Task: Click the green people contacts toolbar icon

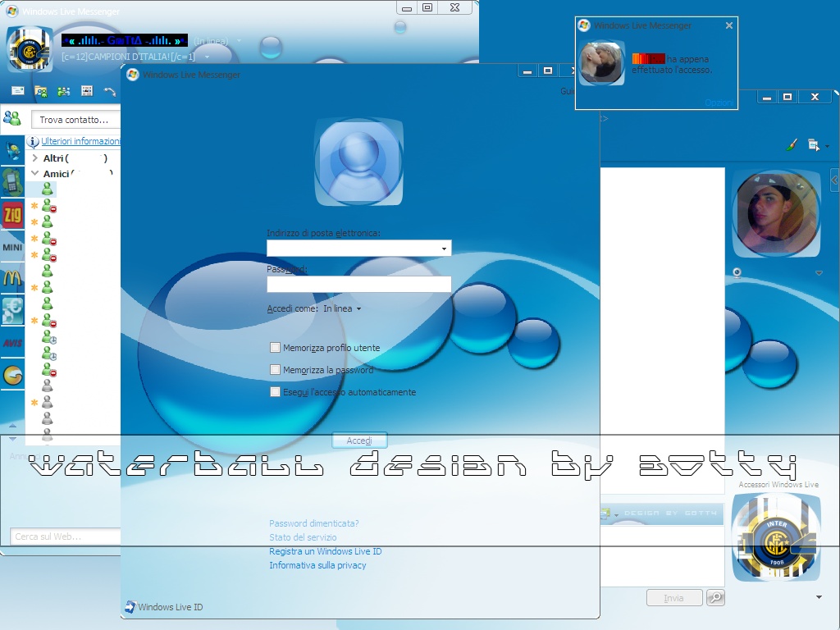Action: point(64,92)
